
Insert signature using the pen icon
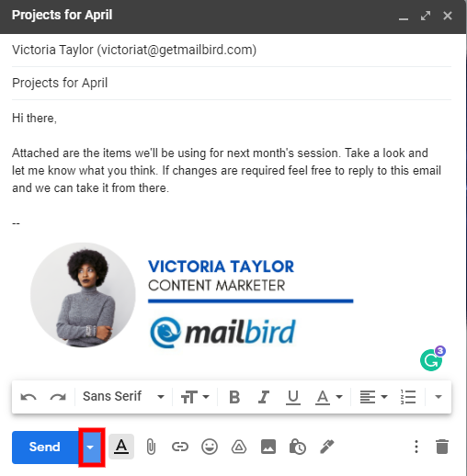(327, 447)
